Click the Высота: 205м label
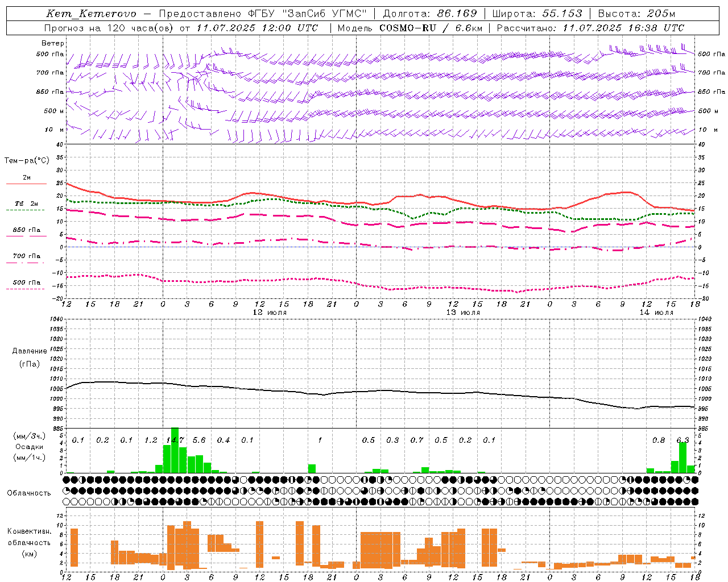The width and height of the screenshot is (728, 582). tap(636, 14)
